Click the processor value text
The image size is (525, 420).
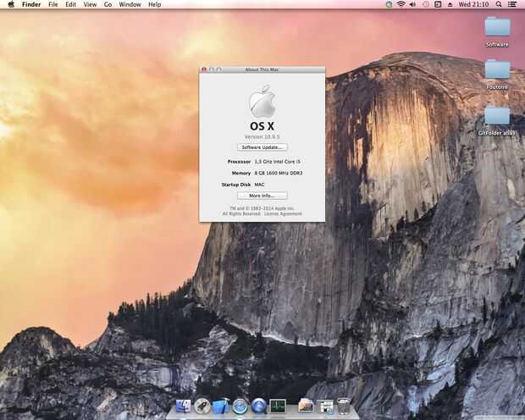[x=277, y=162]
